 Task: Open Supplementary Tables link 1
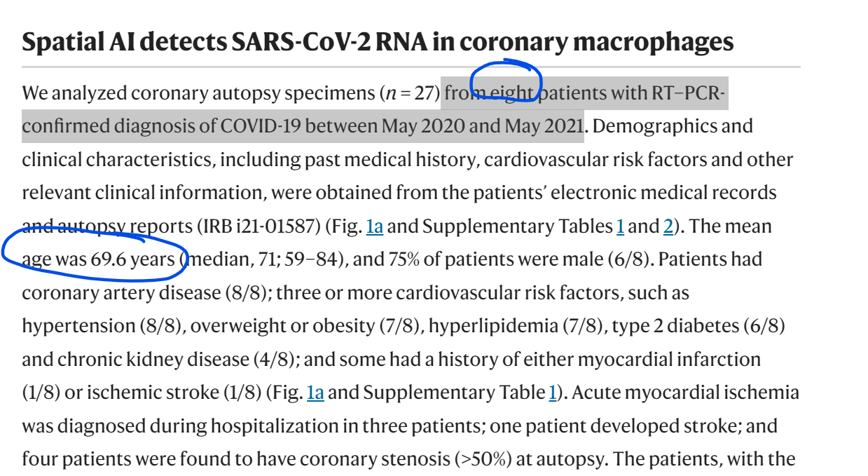[x=620, y=226]
